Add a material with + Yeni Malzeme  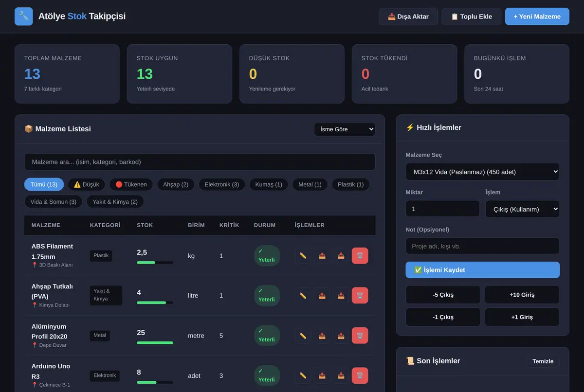click(537, 17)
